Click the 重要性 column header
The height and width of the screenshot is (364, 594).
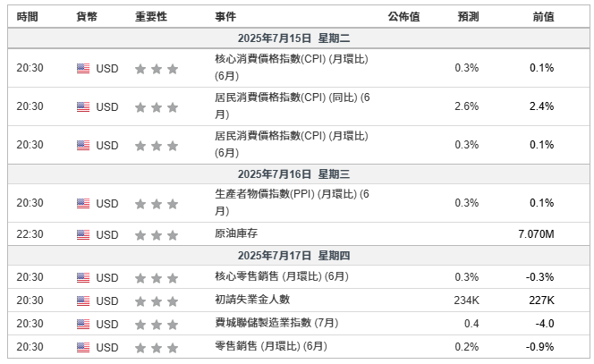pyautogui.click(x=151, y=17)
